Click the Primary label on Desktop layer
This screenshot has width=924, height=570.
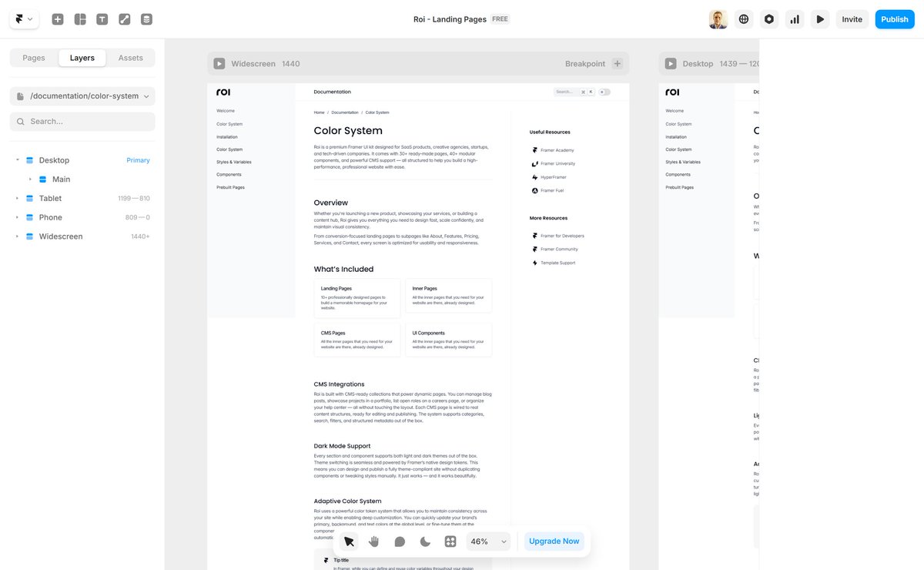pyautogui.click(x=138, y=160)
